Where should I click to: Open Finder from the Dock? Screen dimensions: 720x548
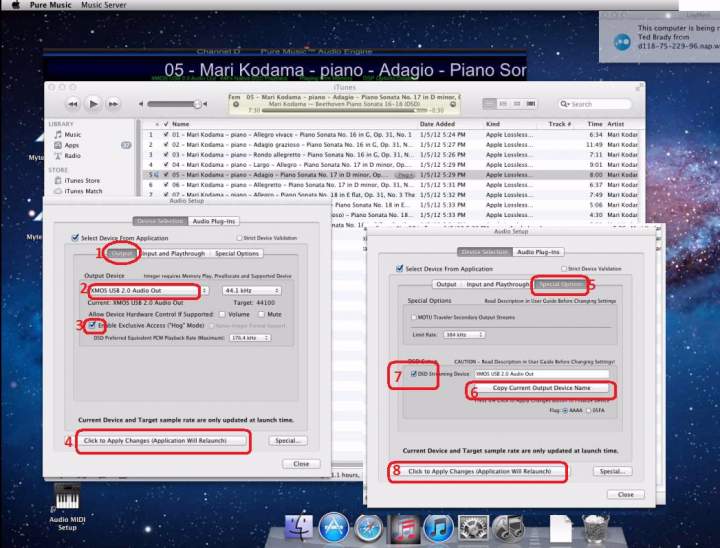coord(299,528)
